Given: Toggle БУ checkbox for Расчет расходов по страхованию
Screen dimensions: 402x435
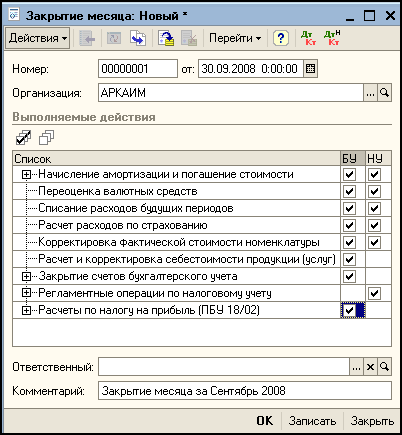Looking at the screenshot, I should (349, 225).
